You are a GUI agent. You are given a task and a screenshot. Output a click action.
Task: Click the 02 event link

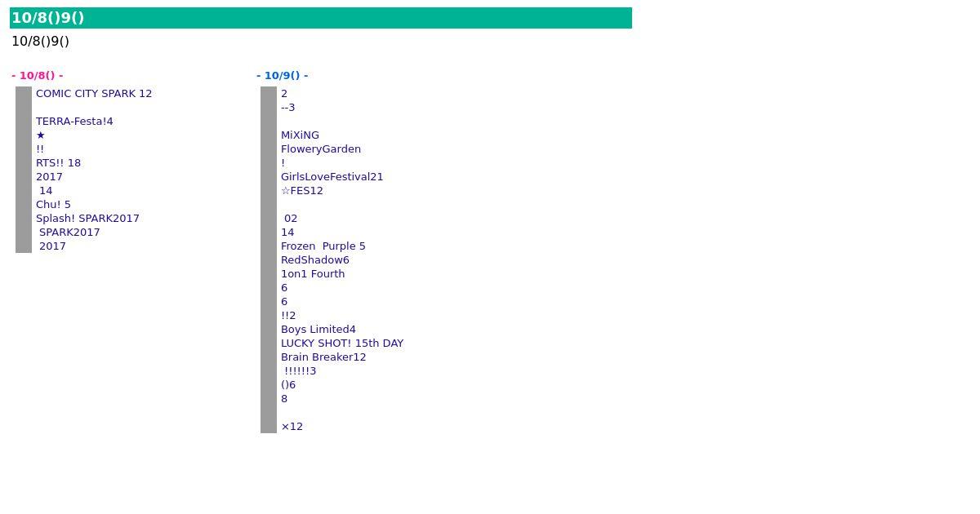291,219
